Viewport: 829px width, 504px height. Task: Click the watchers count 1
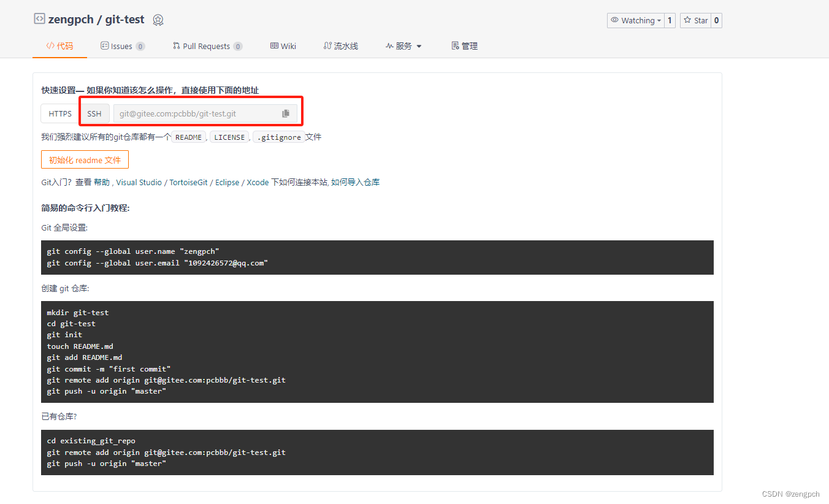tap(670, 20)
